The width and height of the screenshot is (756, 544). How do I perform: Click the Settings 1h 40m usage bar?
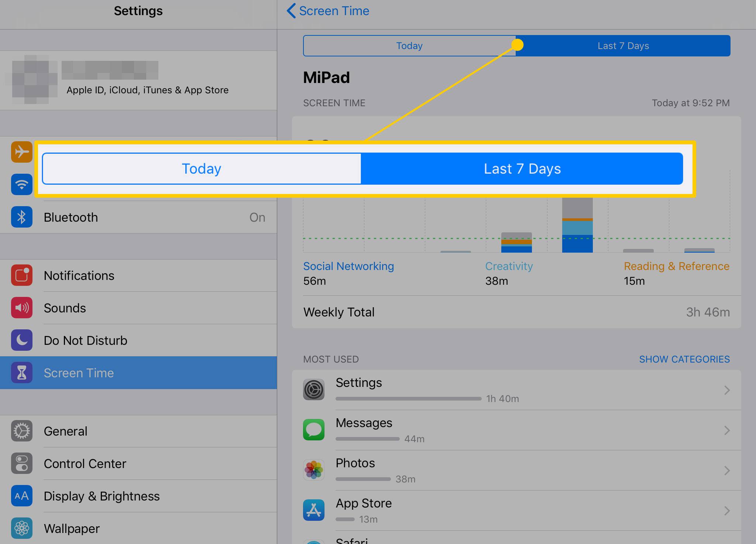(x=409, y=399)
